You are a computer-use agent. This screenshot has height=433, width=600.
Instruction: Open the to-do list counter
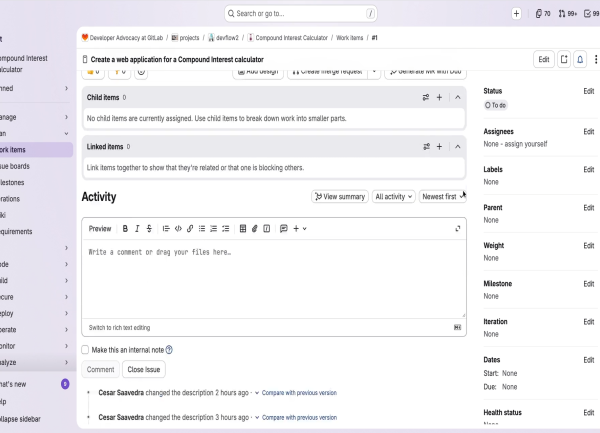point(592,14)
